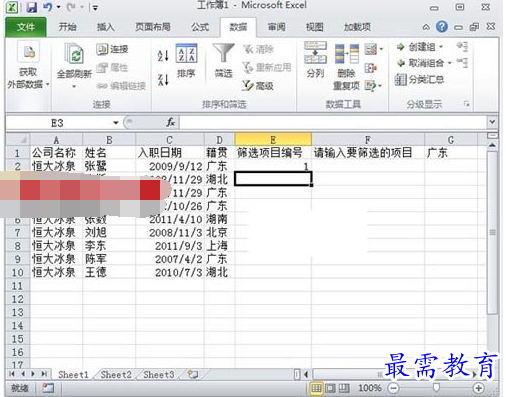The height and width of the screenshot is (397, 506).
Task: Open the Group (创建组) dropdown arrow
Action: point(441,47)
